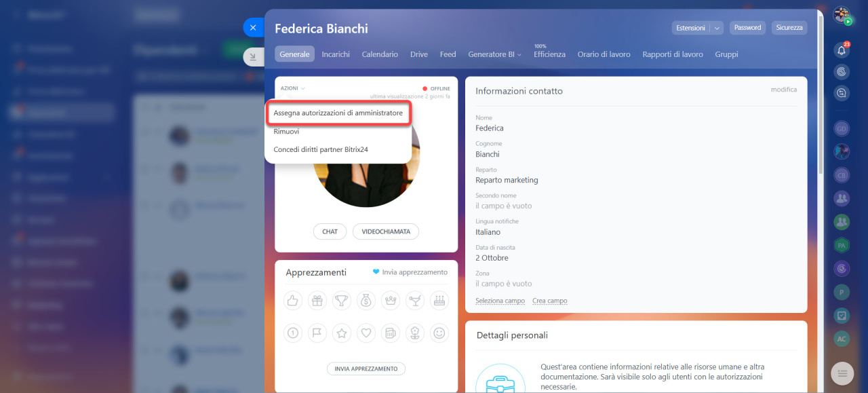Select the trophy cup appreciation

(x=342, y=300)
